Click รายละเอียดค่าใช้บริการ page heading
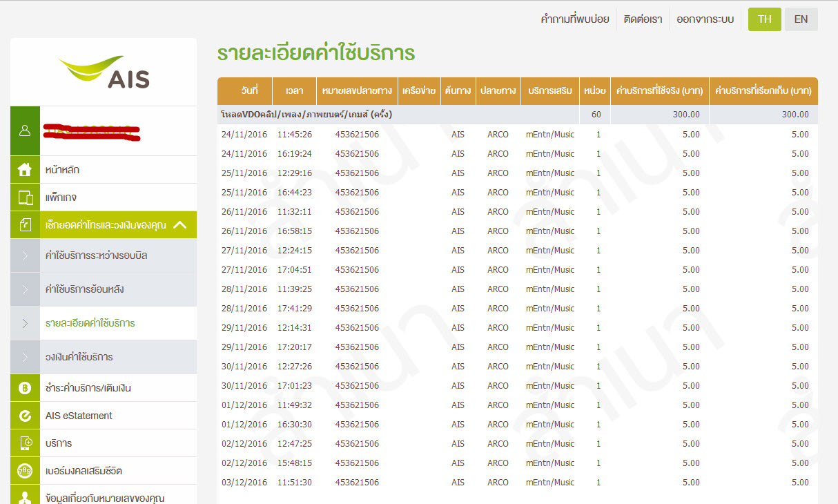This screenshot has width=838, height=504. pyautogui.click(x=316, y=53)
